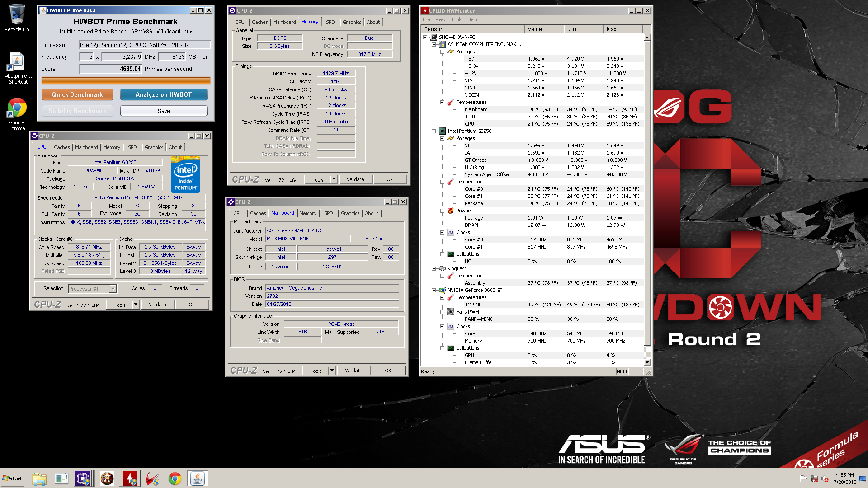This screenshot has height=488, width=868.
Task: Click HWMonitor vertical scrollbar up arrow
Action: click(647, 37)
